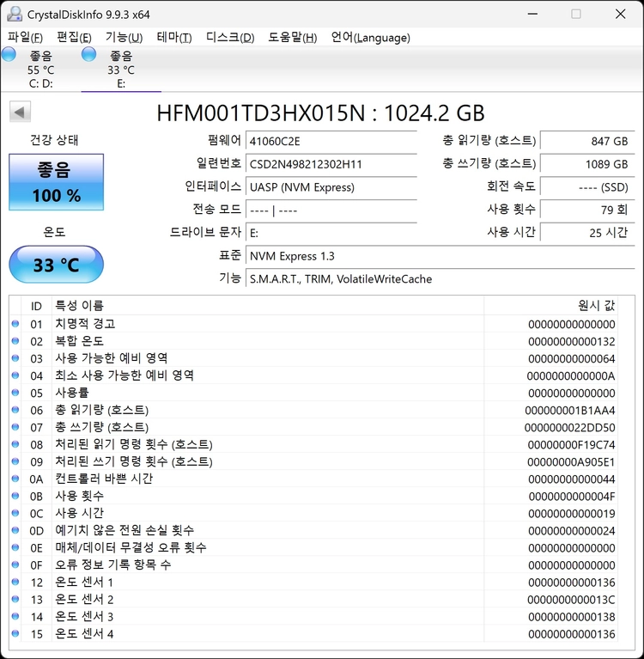644x659 pixels.
Task: Click status dot for 15 온도 센서 4
Action: click(15, 634)
